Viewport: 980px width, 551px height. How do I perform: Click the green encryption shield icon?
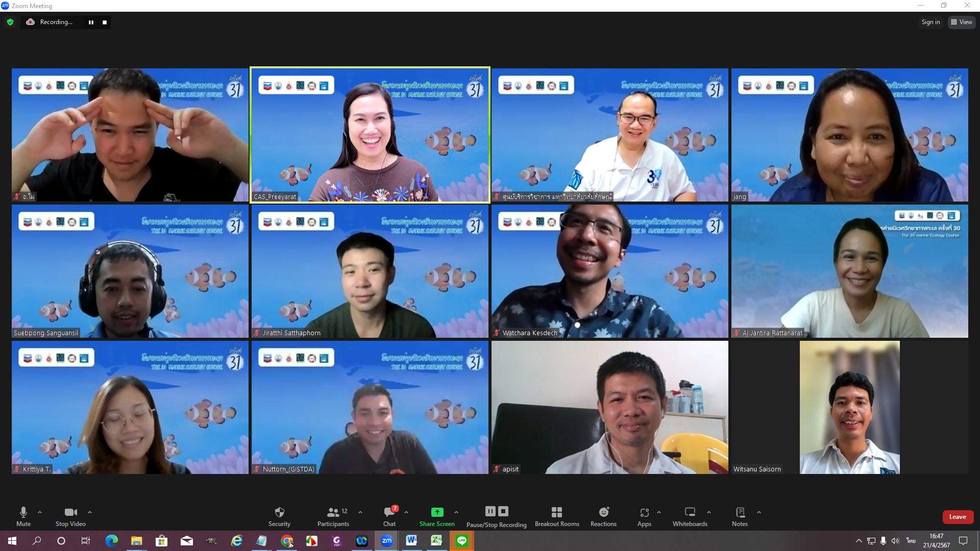(10, 22)
